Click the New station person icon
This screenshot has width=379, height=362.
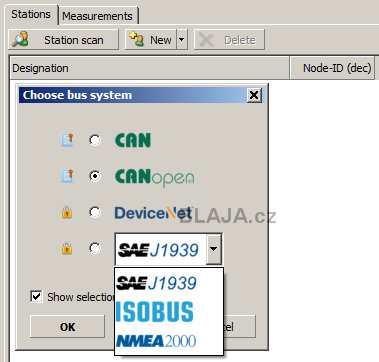(x=136, y=39)
